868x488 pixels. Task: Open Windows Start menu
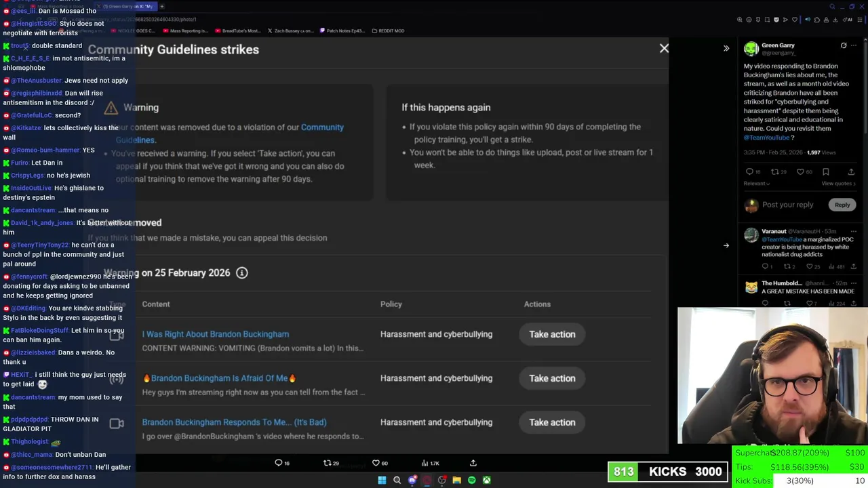[382, 481]
